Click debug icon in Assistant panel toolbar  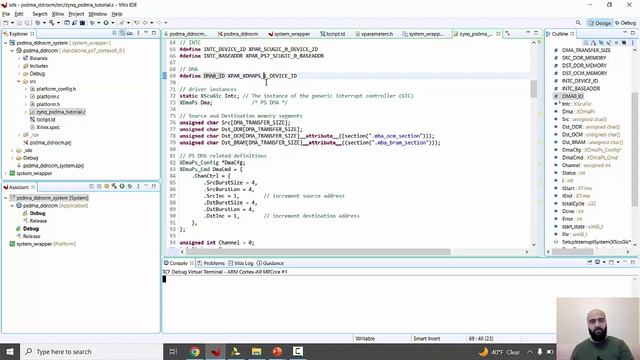[x=130, y=186]
